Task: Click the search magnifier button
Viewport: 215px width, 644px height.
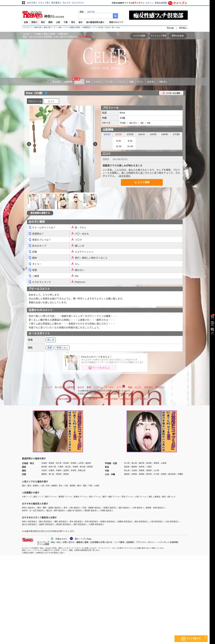Action: coord(115,16)
